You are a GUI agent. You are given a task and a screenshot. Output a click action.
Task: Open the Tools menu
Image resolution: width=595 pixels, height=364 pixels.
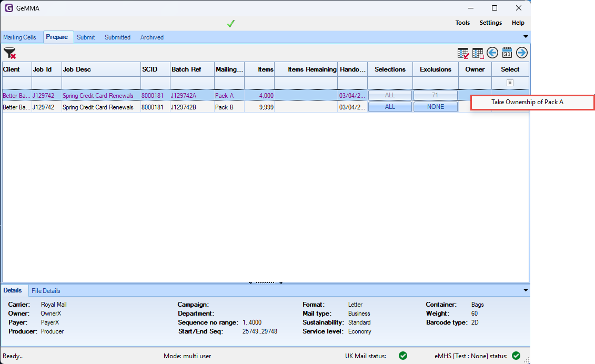tap(462, 23)
